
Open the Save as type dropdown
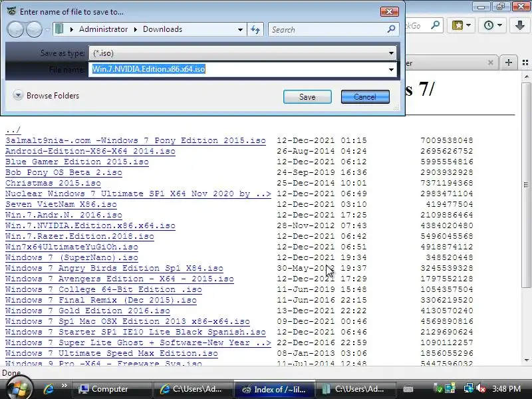(391, 53)
